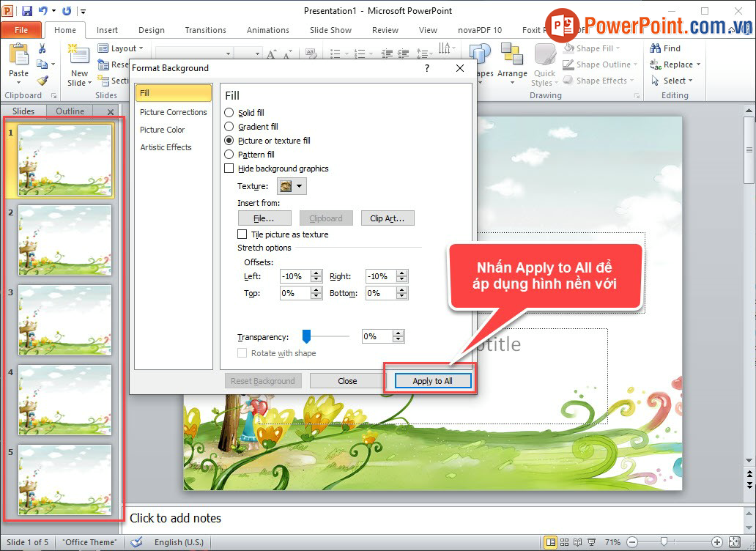
Task: Choose the Gradient fill option
Action: 229,127
